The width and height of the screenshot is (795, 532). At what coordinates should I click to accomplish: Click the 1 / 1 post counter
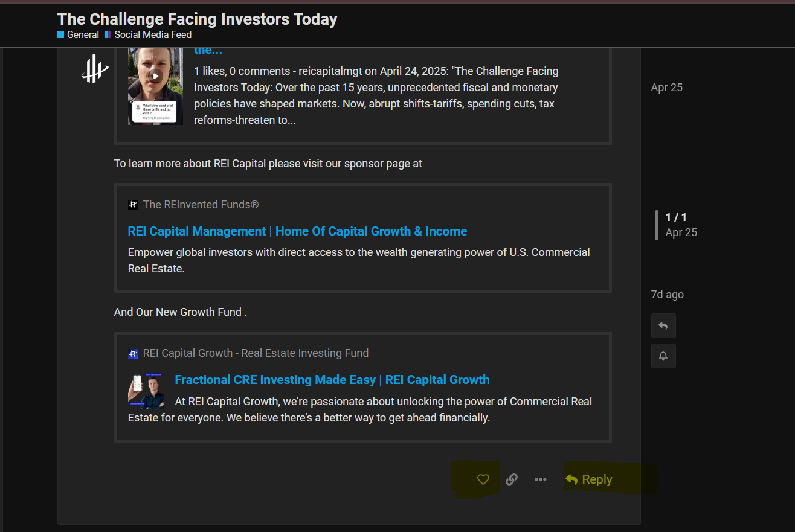click(676, 217)
